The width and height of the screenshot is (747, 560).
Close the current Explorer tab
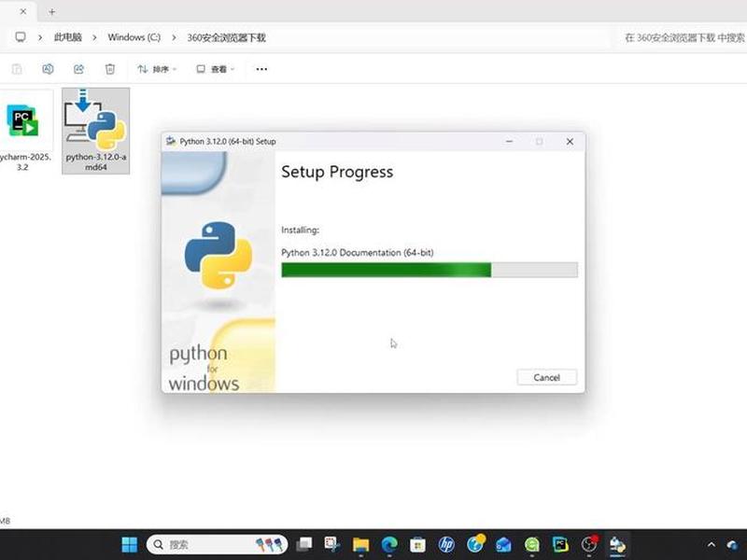coord(22,11)
